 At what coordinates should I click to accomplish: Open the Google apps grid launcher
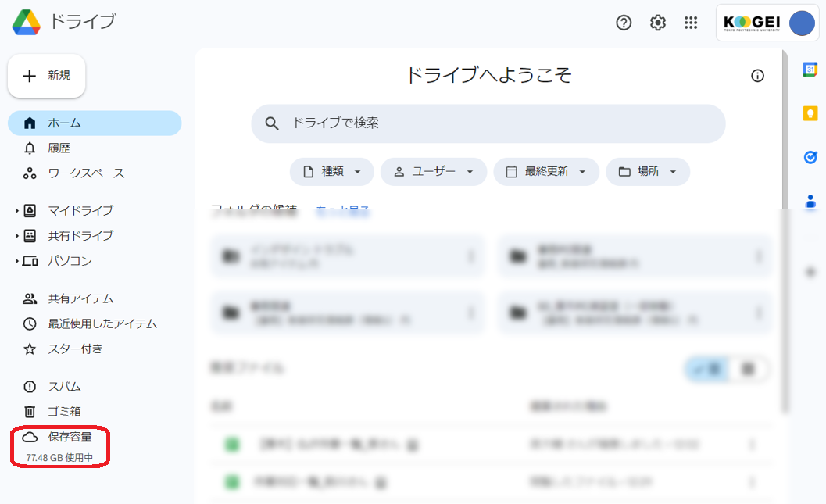(x=691, y=23)
